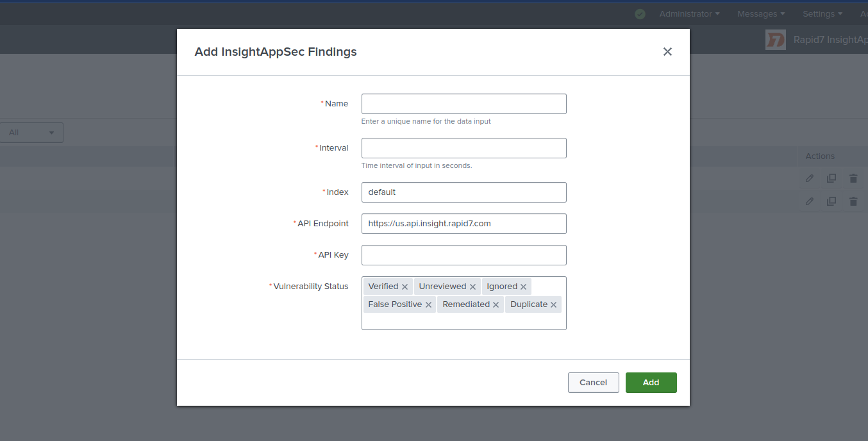868x441 pixels.
Task: Click the Add button
Action: [651, 383]
